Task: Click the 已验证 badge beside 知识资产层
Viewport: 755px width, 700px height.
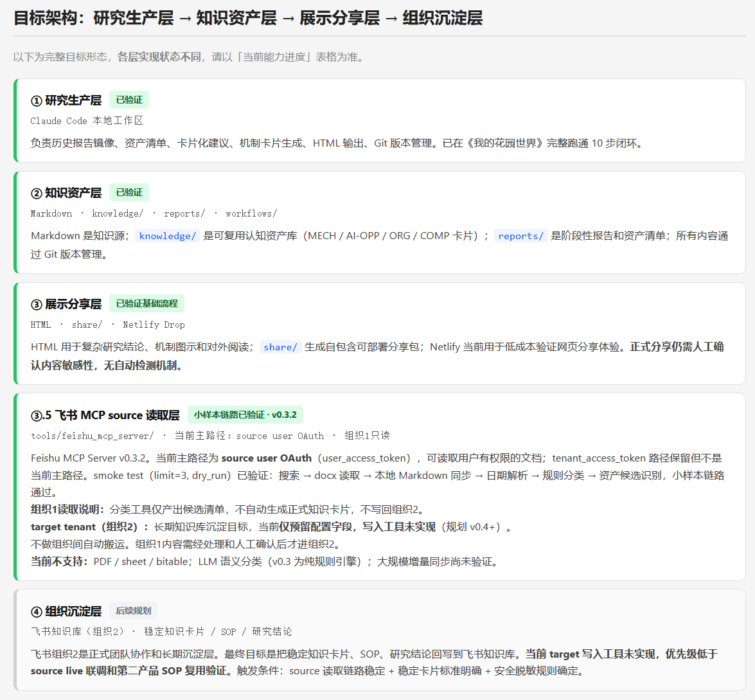Action: point(129,192)
